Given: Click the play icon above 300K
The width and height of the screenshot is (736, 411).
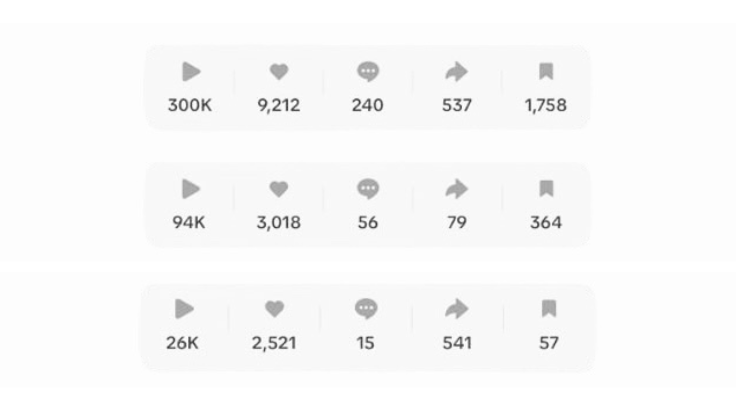Looking at the screenshot, I should (x=192, y=72).
